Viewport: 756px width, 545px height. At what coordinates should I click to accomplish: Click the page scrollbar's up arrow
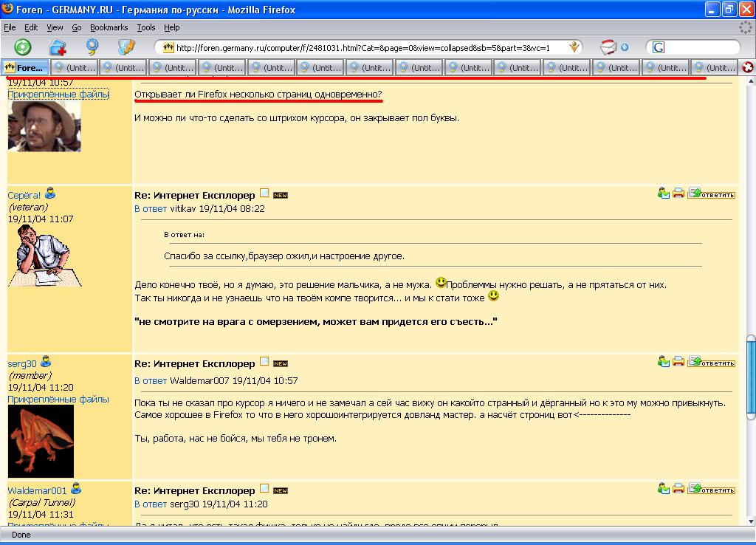click(x=751, y=81)
